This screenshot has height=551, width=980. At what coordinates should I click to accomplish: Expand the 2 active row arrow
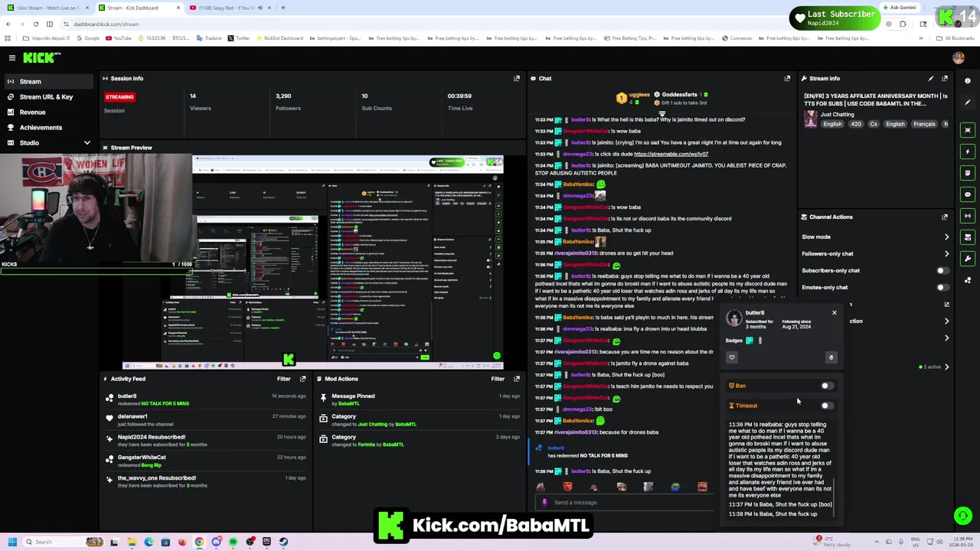click(x=947, y=367)
